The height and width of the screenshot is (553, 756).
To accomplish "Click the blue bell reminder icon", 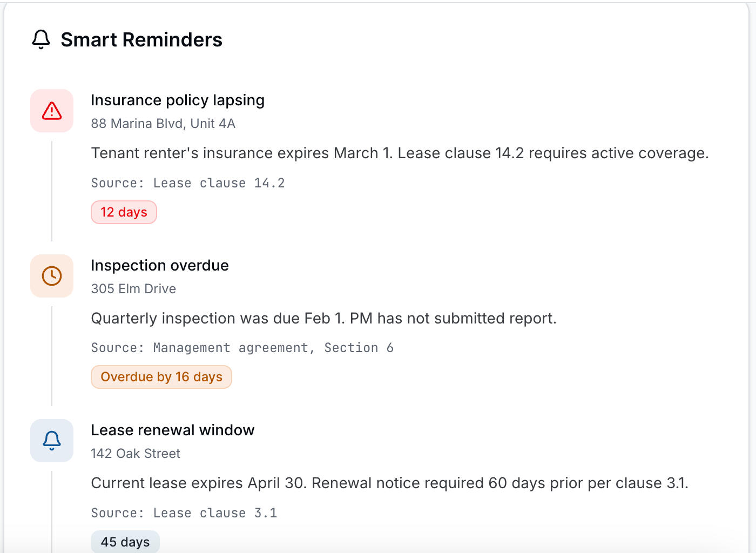I will pyautogui.click(x=52, y=441).
